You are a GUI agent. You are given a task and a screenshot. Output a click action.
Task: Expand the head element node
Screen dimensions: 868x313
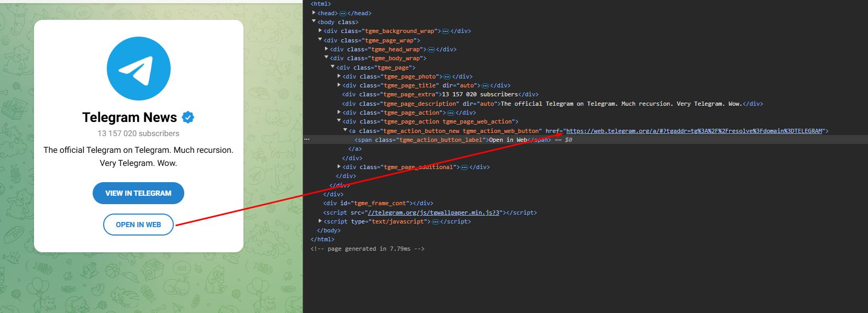coord(314,13)
